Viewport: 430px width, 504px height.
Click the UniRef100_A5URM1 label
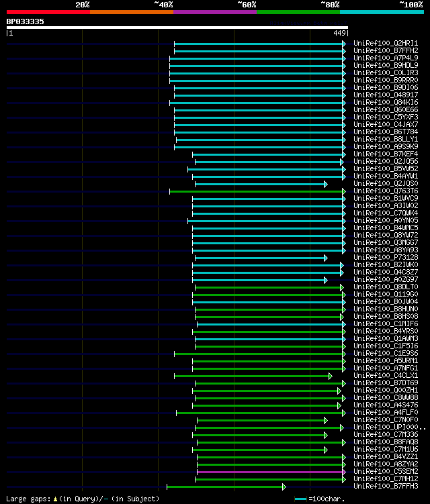386,361
